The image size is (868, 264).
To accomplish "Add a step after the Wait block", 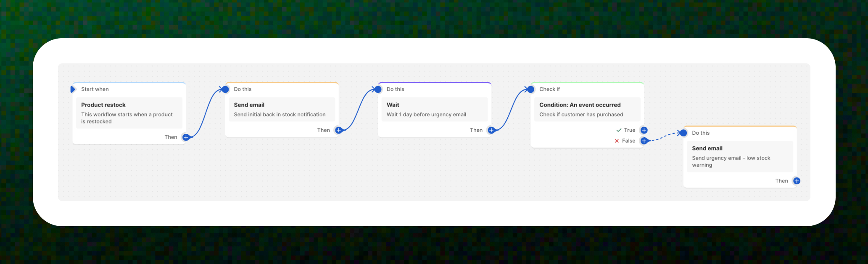I will [x=491, y=130].
